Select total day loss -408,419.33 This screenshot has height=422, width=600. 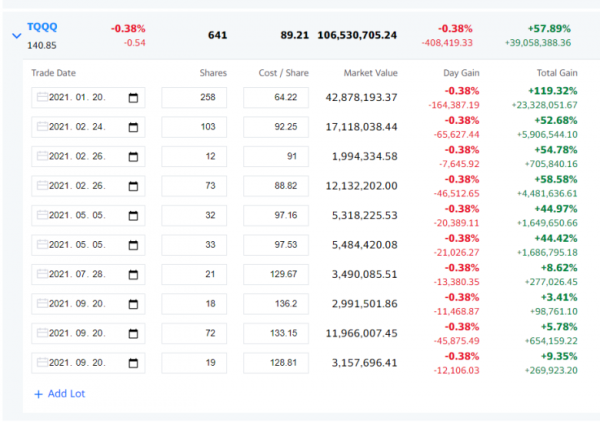[x=447, y=43]
